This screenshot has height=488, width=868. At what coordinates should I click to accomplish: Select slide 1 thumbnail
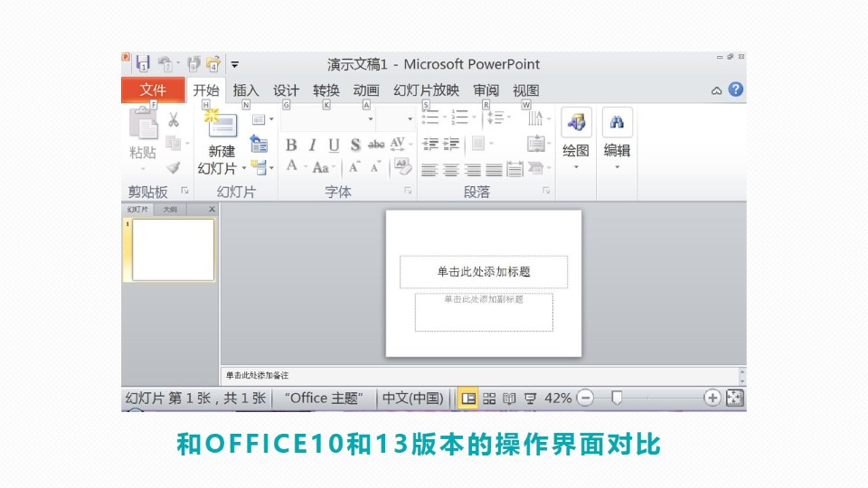[173, 250]
